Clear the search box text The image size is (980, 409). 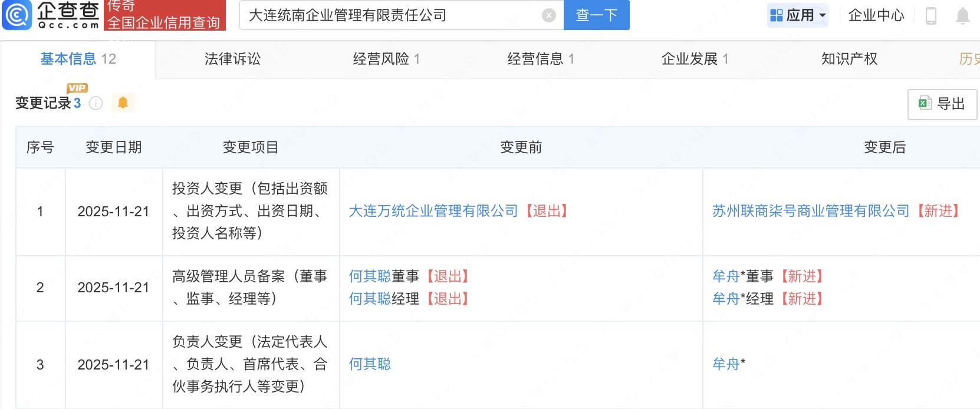pyautogui.click(x=548, y=15)
